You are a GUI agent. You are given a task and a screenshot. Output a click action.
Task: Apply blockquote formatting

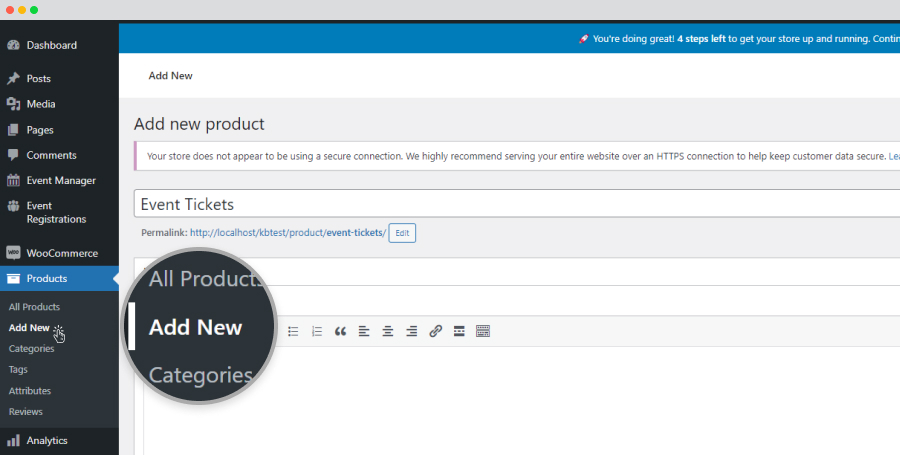[x=340, y=331]
